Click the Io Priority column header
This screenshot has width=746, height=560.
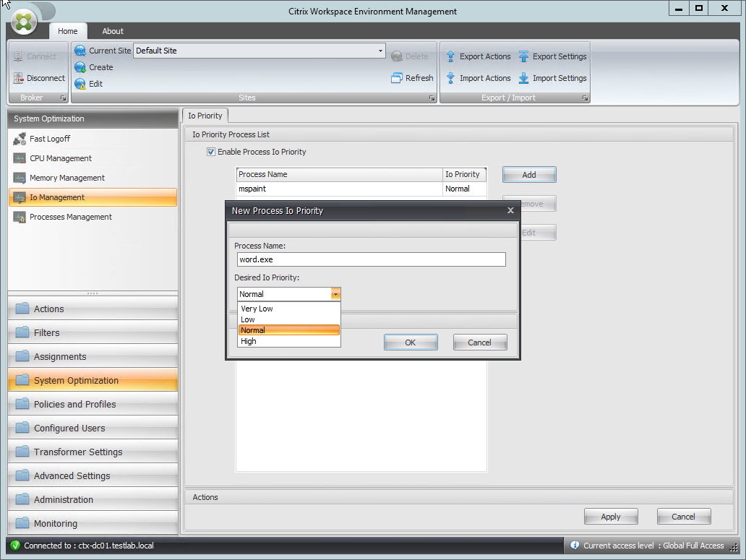[464, 174]
